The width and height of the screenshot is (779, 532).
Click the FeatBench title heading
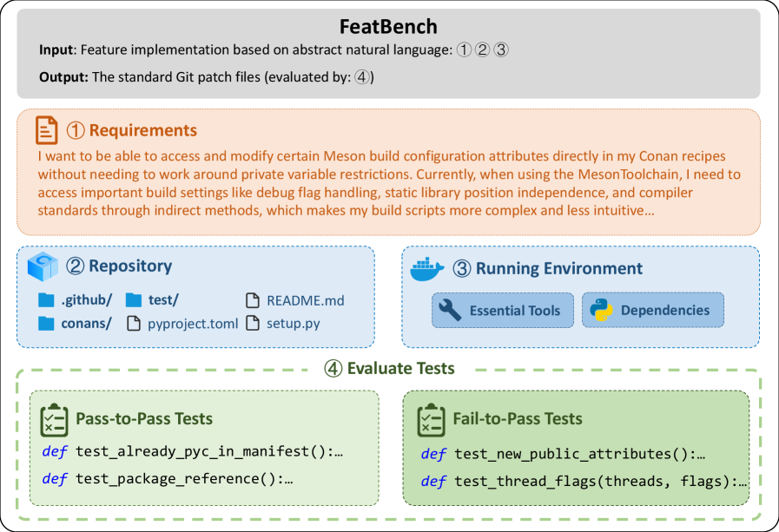(388, 27)
